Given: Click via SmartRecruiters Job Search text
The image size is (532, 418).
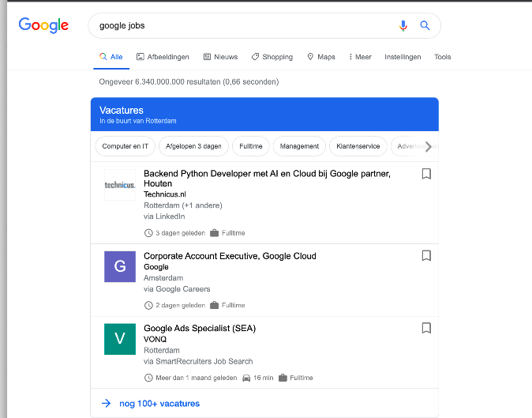Looking at the screenshot, I should tap(198, 361).
